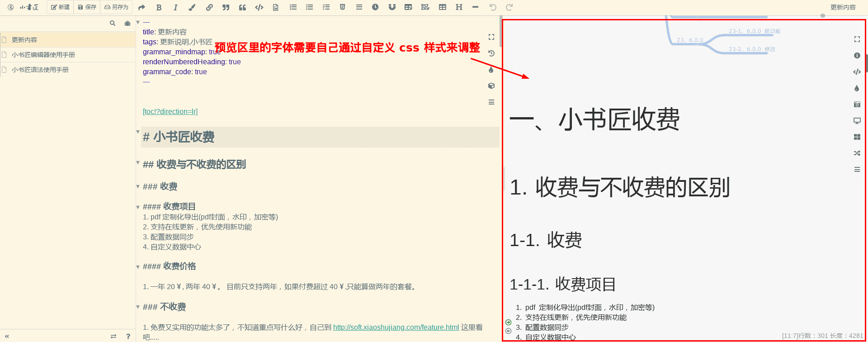Click the four-square grid layout icon

[857, 137]
